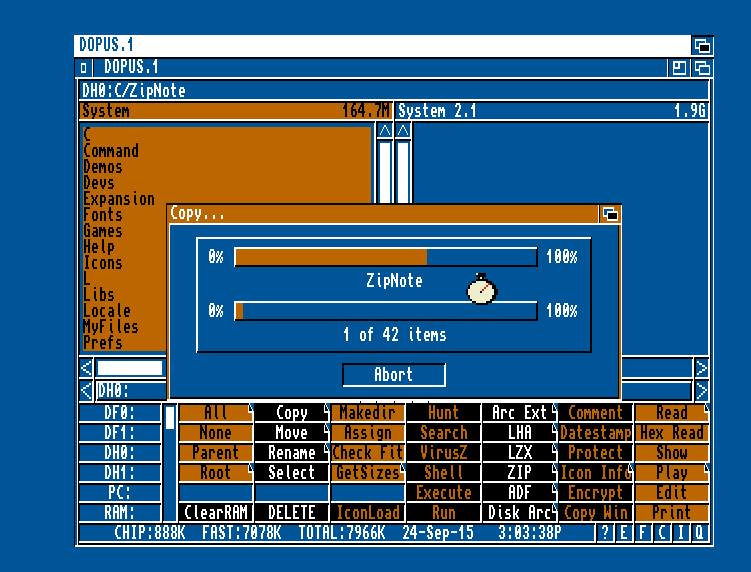This screenshot has height=572, width=751.
Task: Select the DF0: drive button
Action: coord(120,412)
